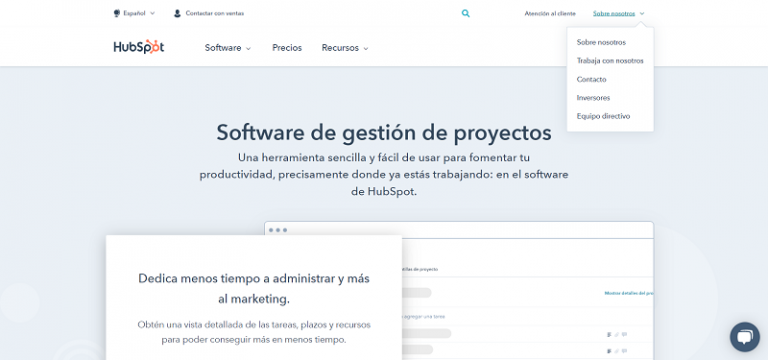The height and width of the screenshot is (360, 768).
Task: Expand the Recursos menu
Action: (345, 48)
